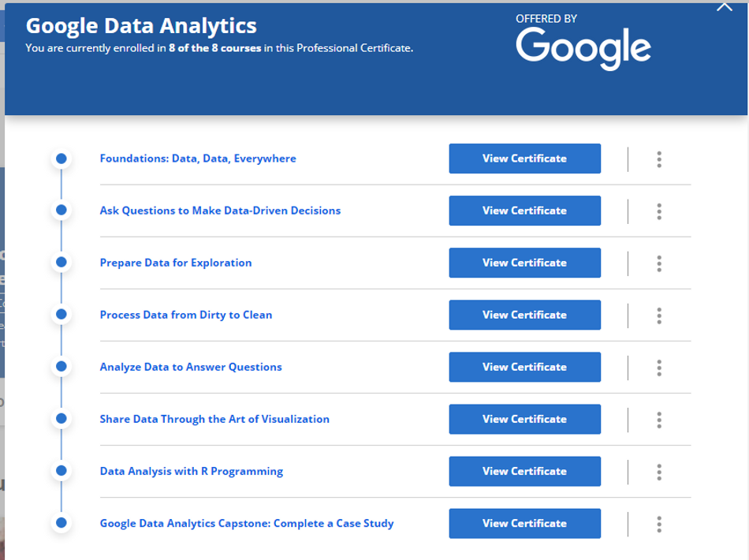View certificate for Foundations: Data, Data, Everywhere

(524, 159)
